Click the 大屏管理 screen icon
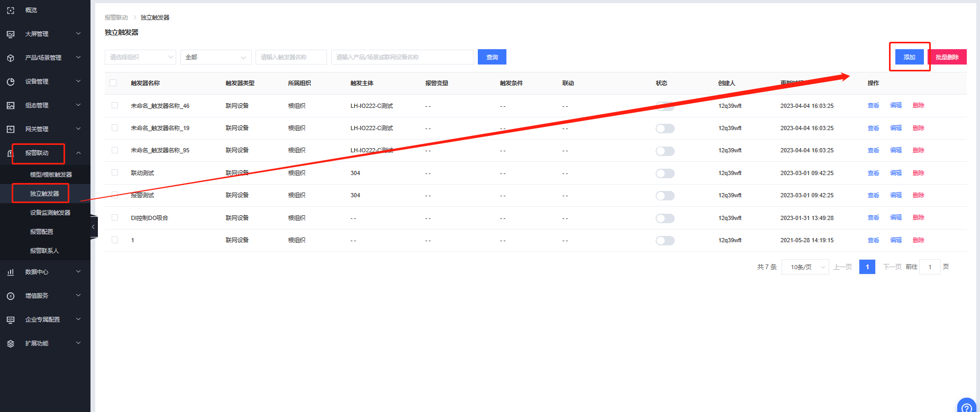Screen dimensions: 980x412 [11, 34]
